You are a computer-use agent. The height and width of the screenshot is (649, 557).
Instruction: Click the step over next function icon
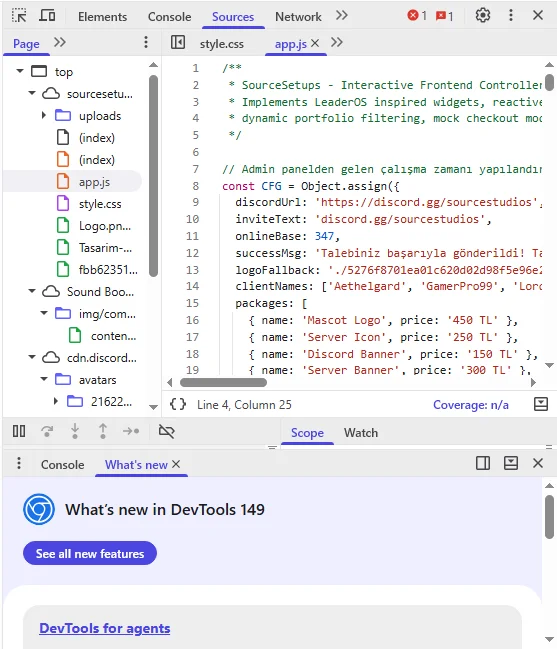tap(47, 431)
